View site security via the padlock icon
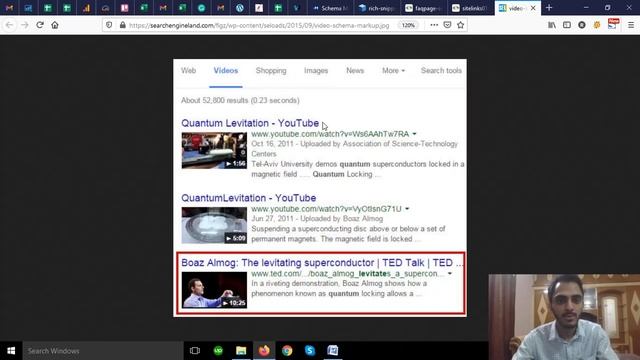The image size is (640, 360). 122,25
